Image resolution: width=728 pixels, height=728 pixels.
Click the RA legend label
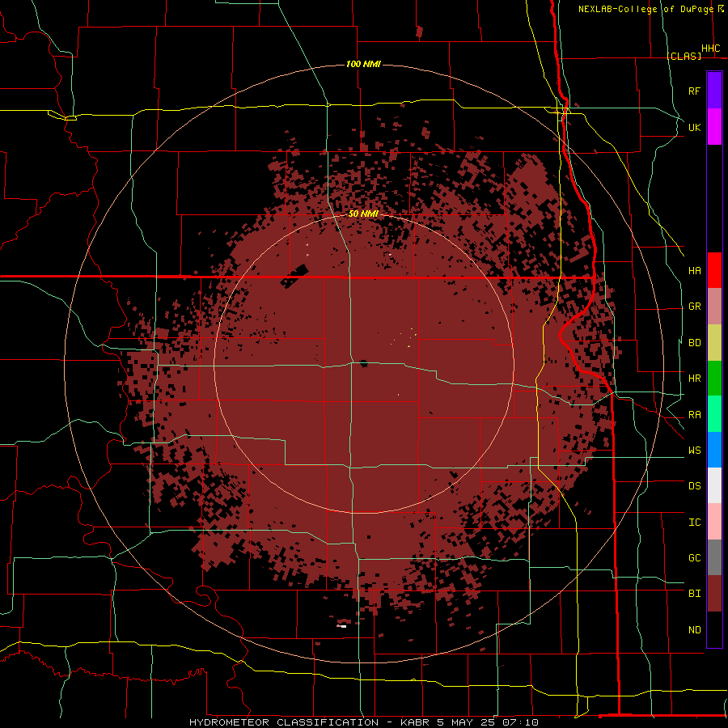click(694, 414)
